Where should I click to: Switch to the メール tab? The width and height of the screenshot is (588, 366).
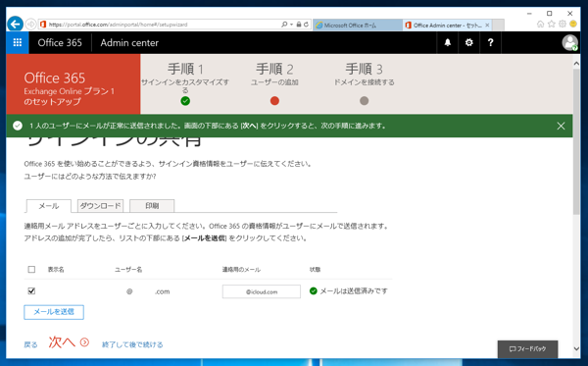48,206
